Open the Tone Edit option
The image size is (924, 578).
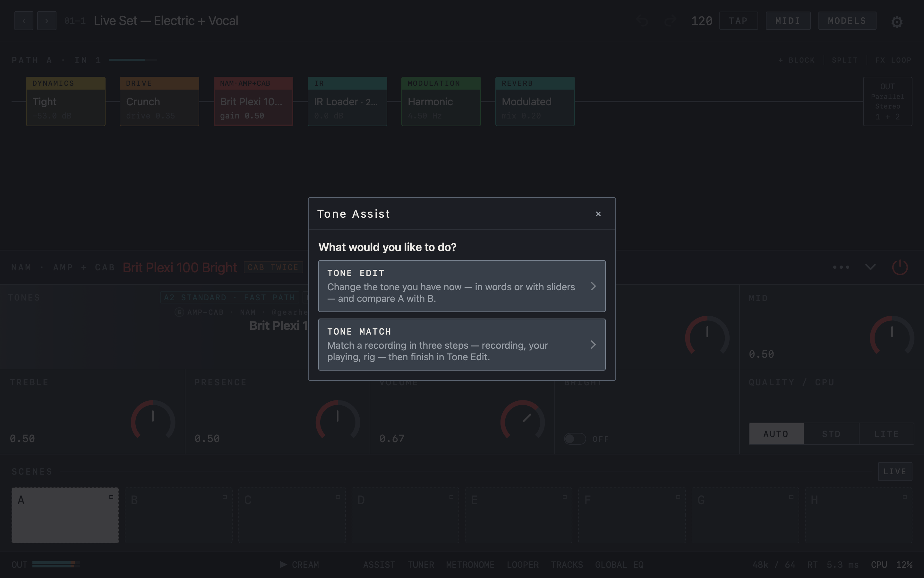pyautogui.click(x=462, y=286)
